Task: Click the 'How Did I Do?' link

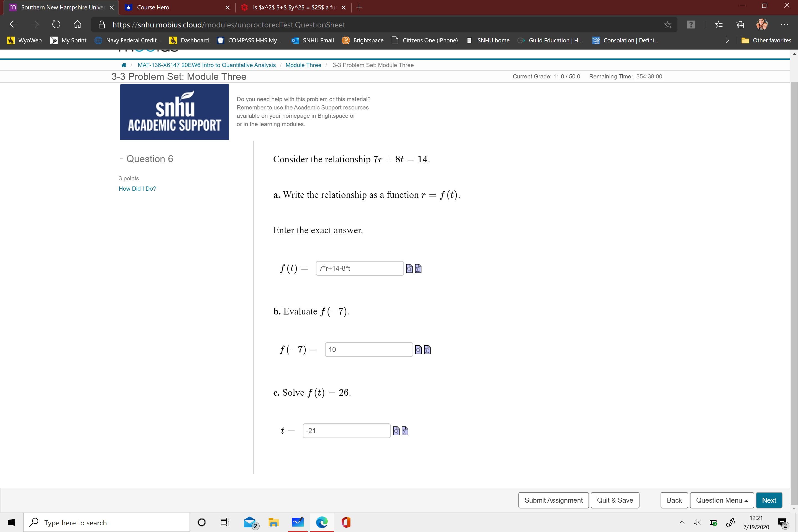Action: 137,188
